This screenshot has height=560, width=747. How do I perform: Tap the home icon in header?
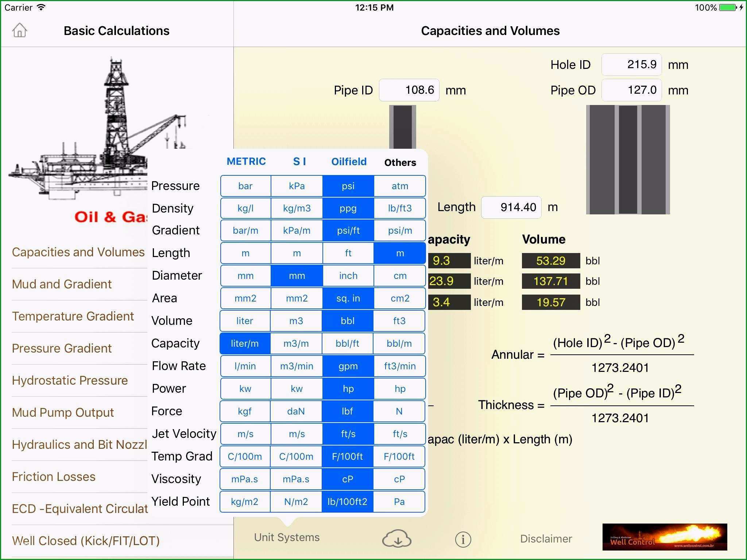click(x=20, y=31)
